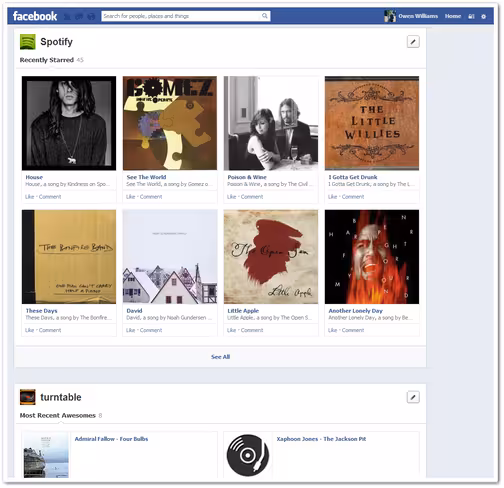504x488 pixels.
Task: Like the song House
Action: tap(30, 197)
